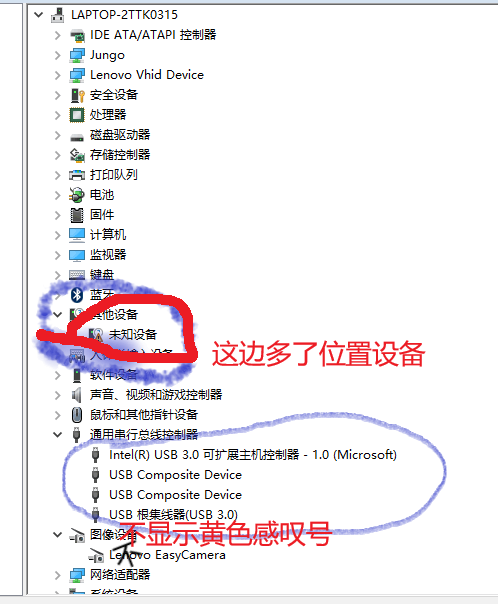498x604 pixels.
Task: Select USB 根集线器(USB 3.0) entry
Action: click(x=173, y=515)
